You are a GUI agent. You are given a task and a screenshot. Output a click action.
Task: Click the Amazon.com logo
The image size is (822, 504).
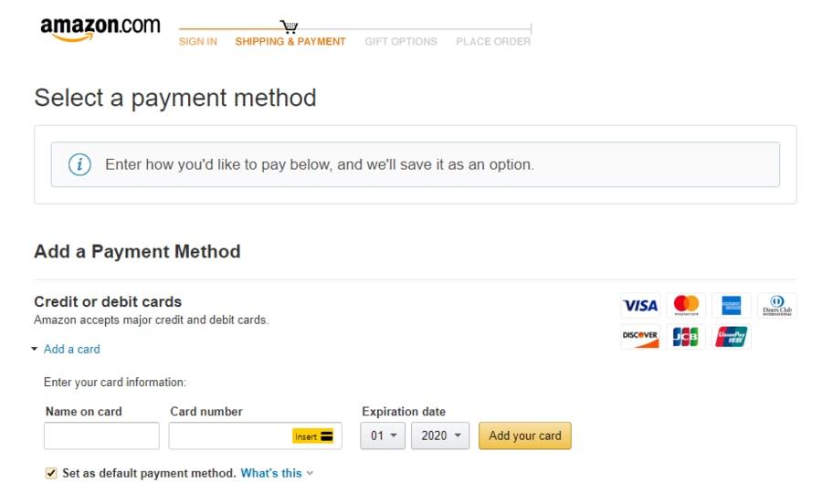tap(100, 29)
